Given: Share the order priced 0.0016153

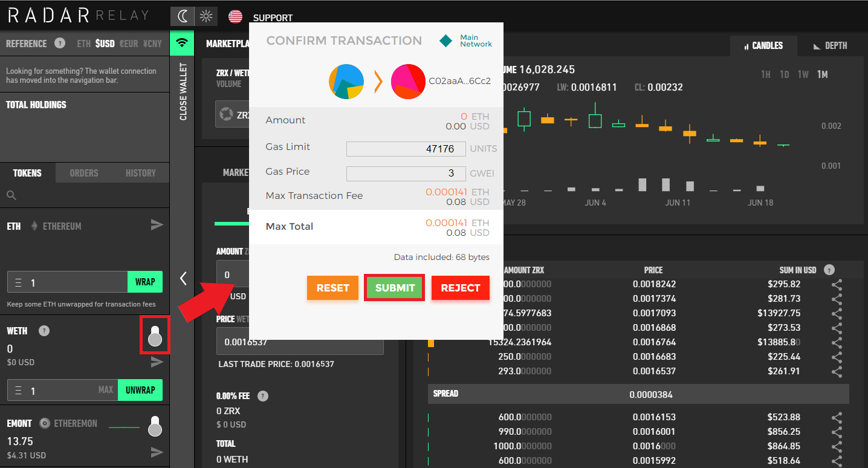Looking at the screenshot, I should click(x=837, y=417).
